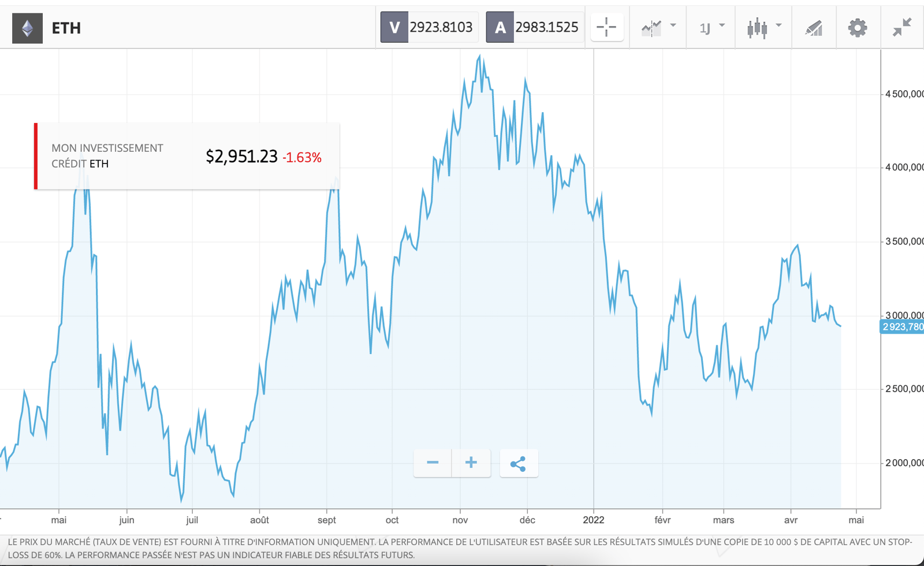Activate the crosshair cursor tool
Image resolution: width=924 pixels, height=566 pixels.
[x=606, y=27]
